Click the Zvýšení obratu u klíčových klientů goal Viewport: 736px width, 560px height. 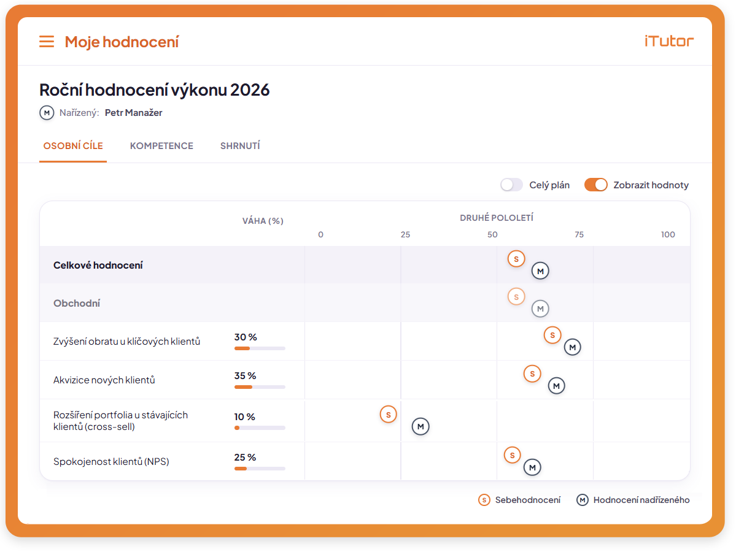[x=126, y=342]
